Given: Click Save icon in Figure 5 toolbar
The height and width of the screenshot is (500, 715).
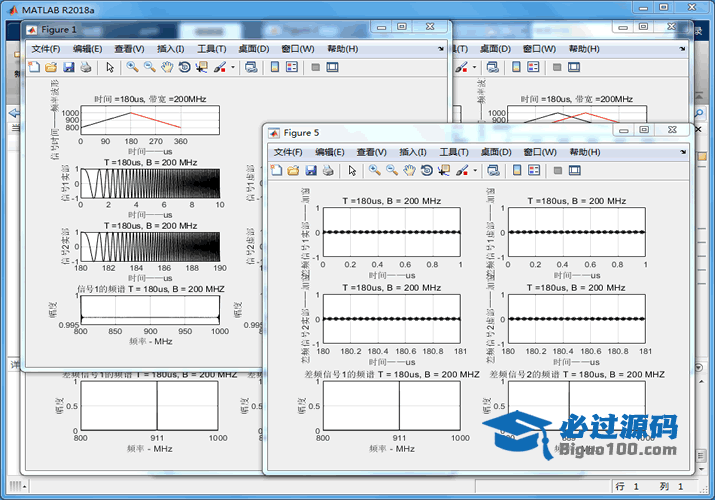Looking at the screenshot, I should point(311,171).
